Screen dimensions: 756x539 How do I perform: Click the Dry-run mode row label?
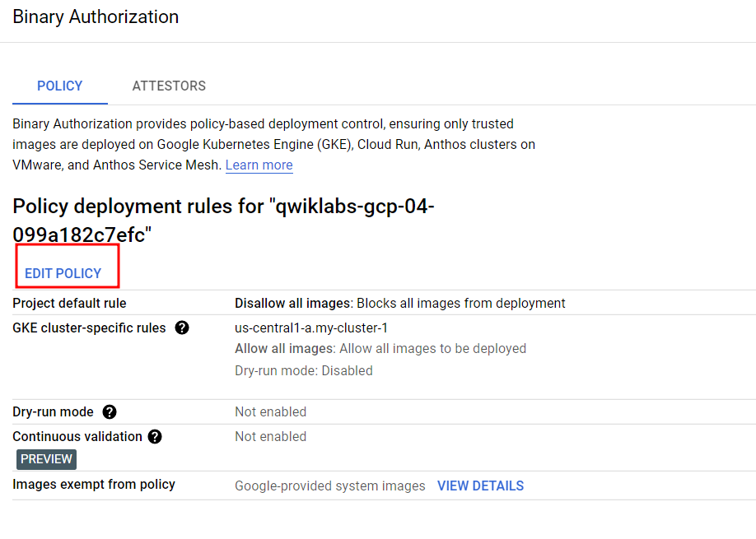tap(53, 411)
